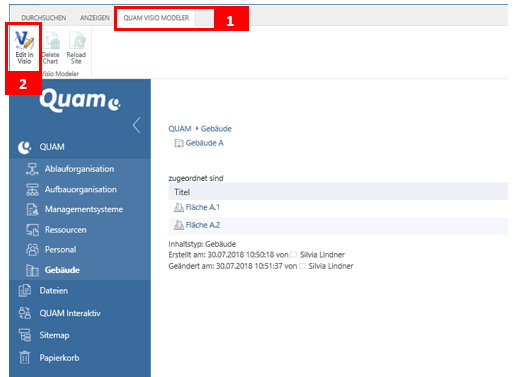Click the Delete Chart ribbon icon

[x=52, y=41]
